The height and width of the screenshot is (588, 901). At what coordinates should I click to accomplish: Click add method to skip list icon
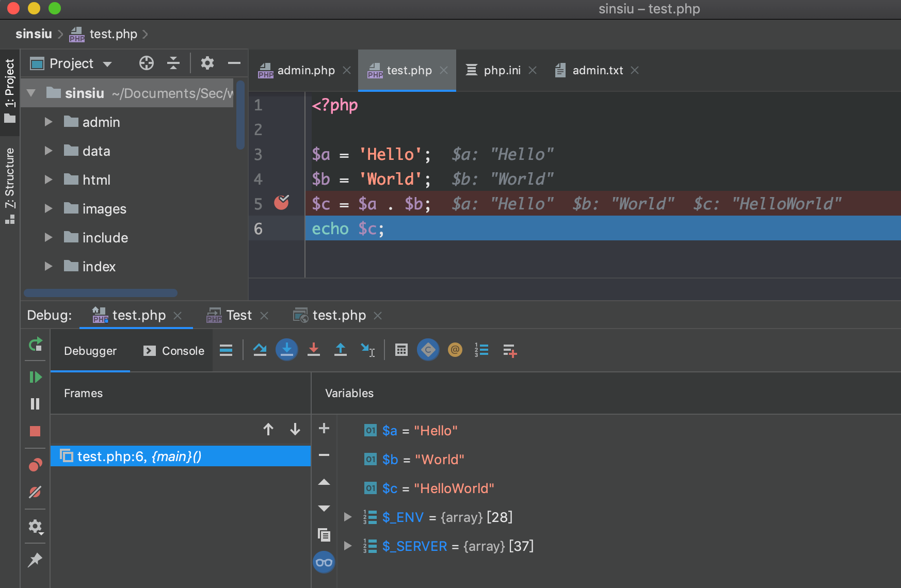[x=510, y=351]
